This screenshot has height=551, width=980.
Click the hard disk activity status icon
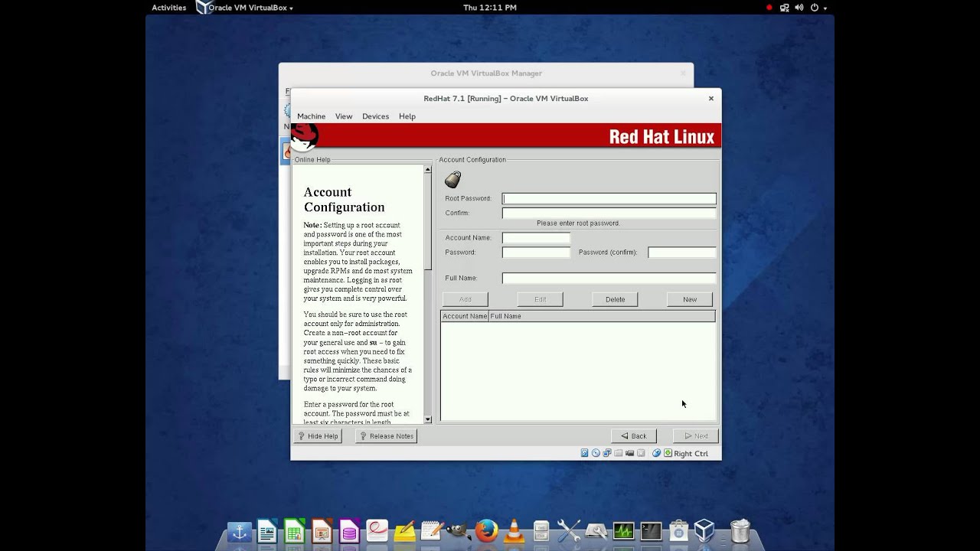(x=584, y=453)
